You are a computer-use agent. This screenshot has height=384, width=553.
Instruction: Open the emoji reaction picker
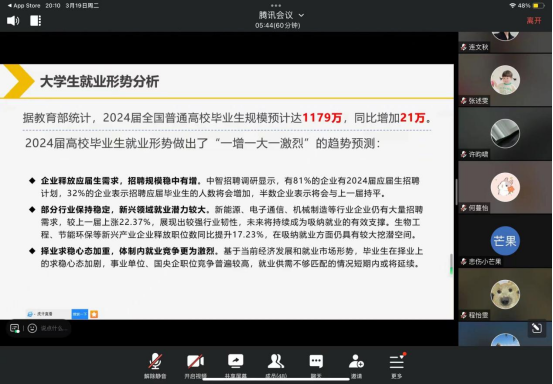(32, 328)
